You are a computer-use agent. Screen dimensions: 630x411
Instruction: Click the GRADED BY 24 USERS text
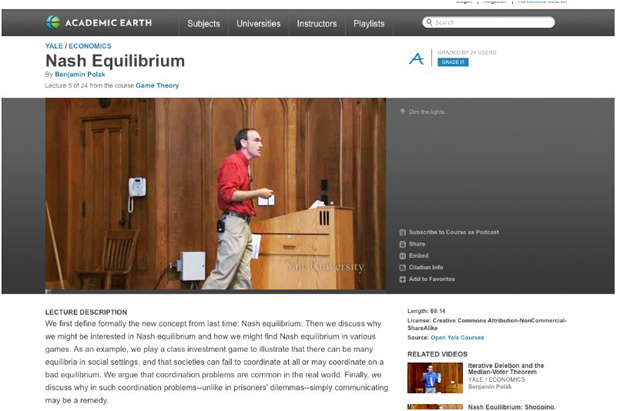(467, 52)
